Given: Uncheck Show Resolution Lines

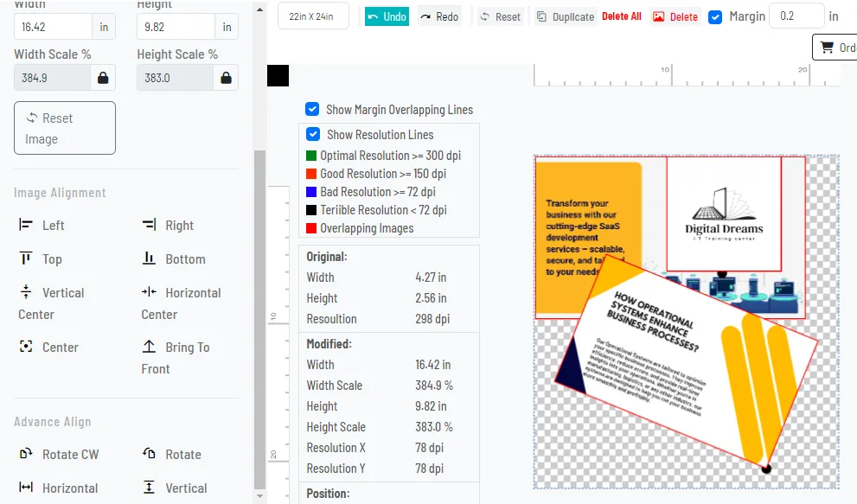Looking at the screenshot, I should (x=313, y=135).
